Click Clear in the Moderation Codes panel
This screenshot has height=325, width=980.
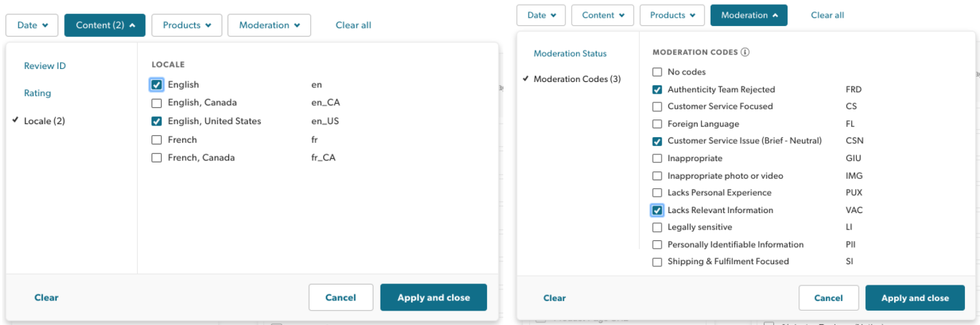pyautogui.click(x=554, y=298)
